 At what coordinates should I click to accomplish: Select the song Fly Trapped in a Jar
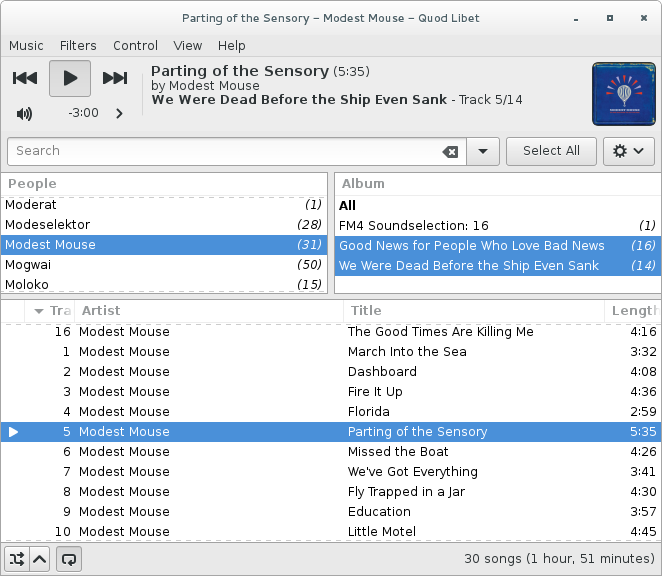[331, 492]
